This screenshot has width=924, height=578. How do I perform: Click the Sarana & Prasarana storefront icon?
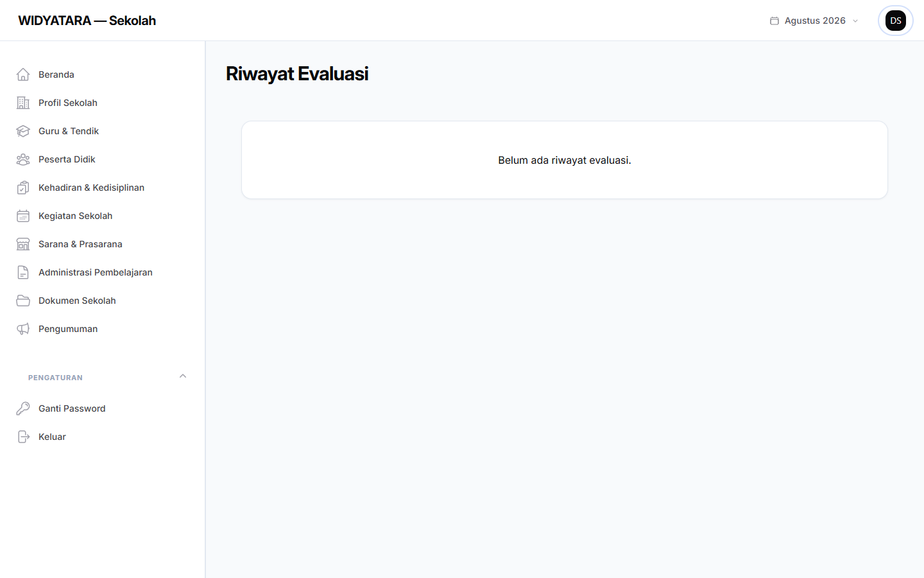point(23,244)
